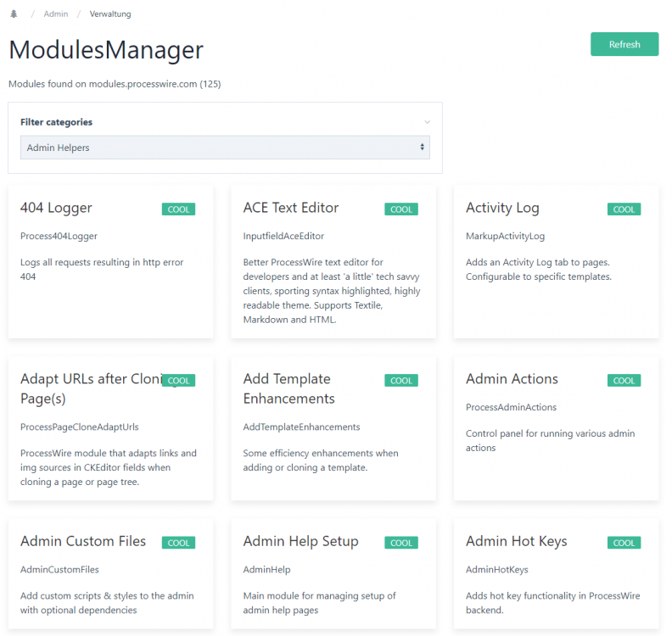Click the COOL badge on Activity Log

pyautogui.click(x=624, y=209)
